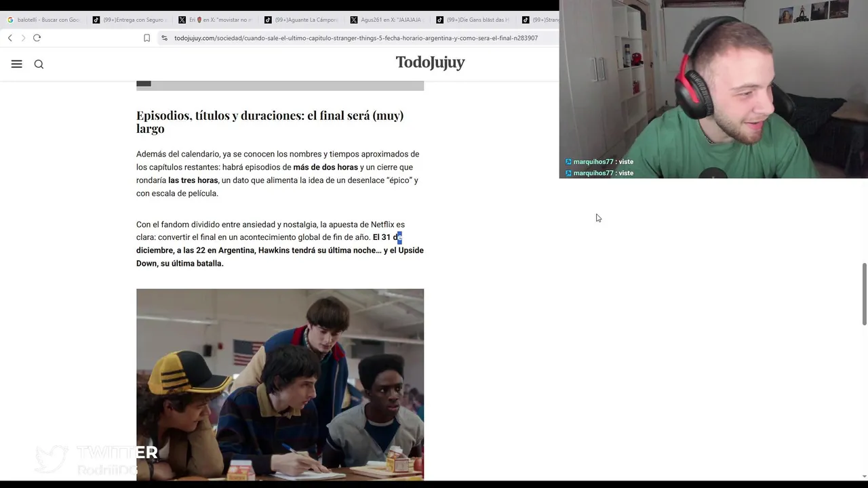The width and height of the screenshot is (868, 488).
Task: Reload the page with the refresh icon
Action: [x=37, y=38]
